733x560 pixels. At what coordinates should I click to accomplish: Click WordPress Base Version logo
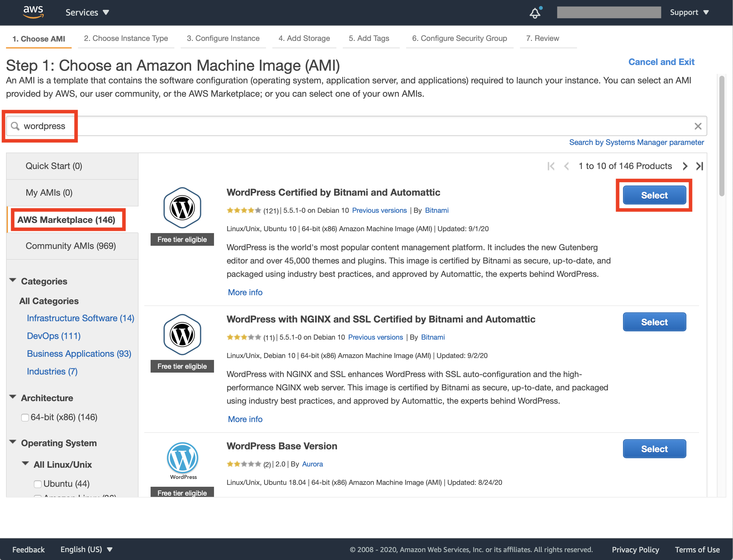[183, 461]
